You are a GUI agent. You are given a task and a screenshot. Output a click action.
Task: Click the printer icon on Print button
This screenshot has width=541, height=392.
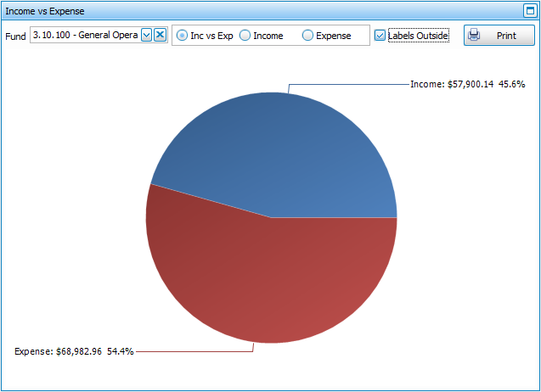[x=475, y=36]
